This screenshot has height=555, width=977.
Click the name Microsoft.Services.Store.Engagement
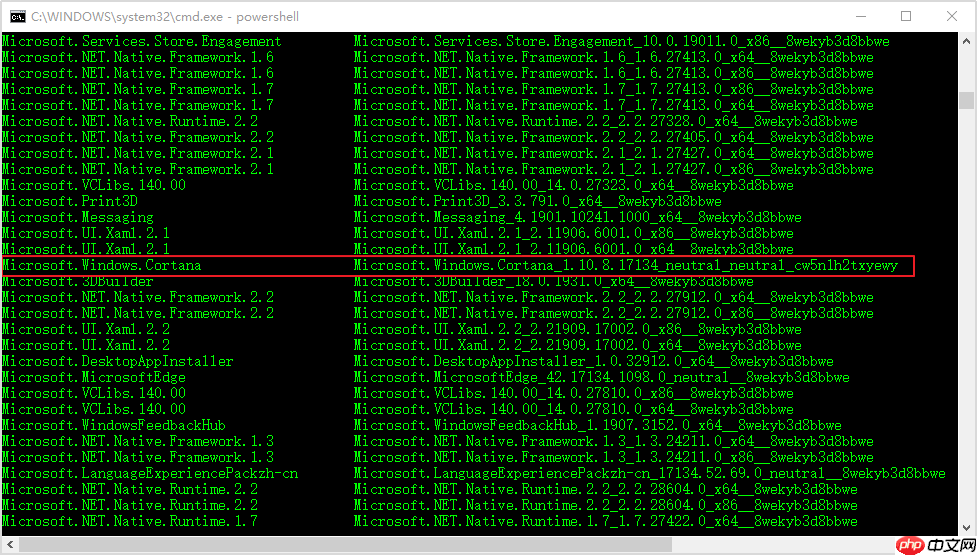[141, 42]
